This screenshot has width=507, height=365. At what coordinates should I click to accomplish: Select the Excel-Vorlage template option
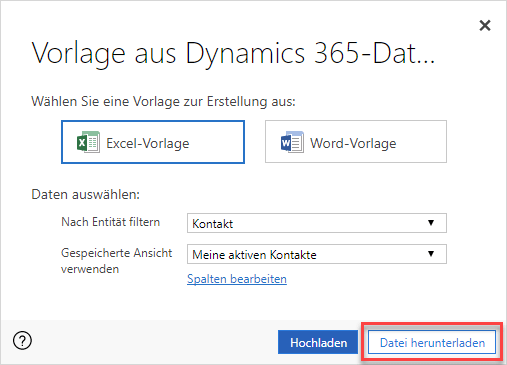coord(153,142)
